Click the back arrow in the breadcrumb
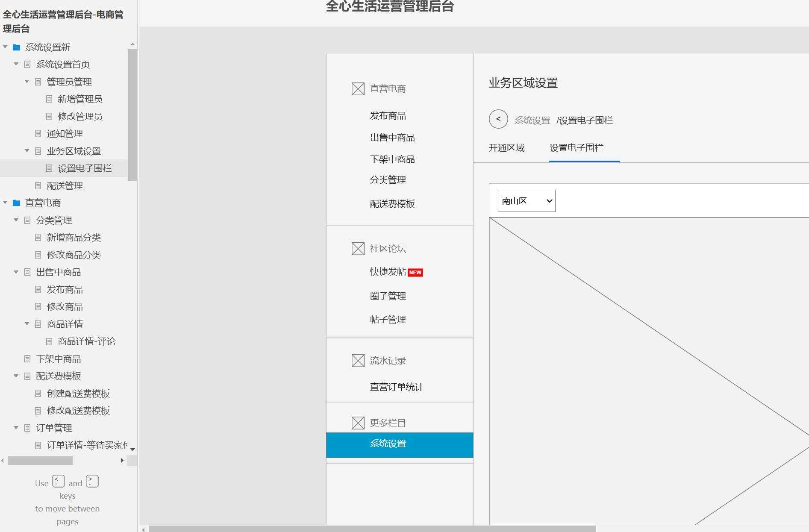Image resolution: width=809 pixels, height=532 pixels. pos(497,120)
